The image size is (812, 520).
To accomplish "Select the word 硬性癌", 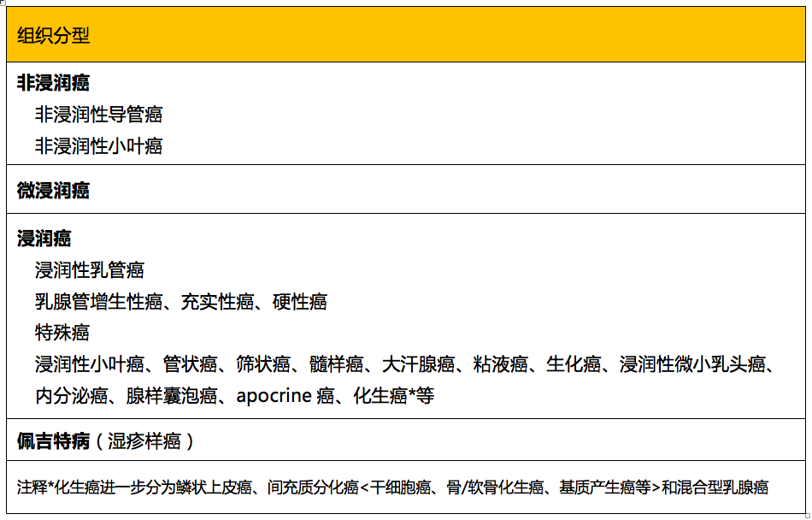I will pyautogui.click(x=299, y=302).
